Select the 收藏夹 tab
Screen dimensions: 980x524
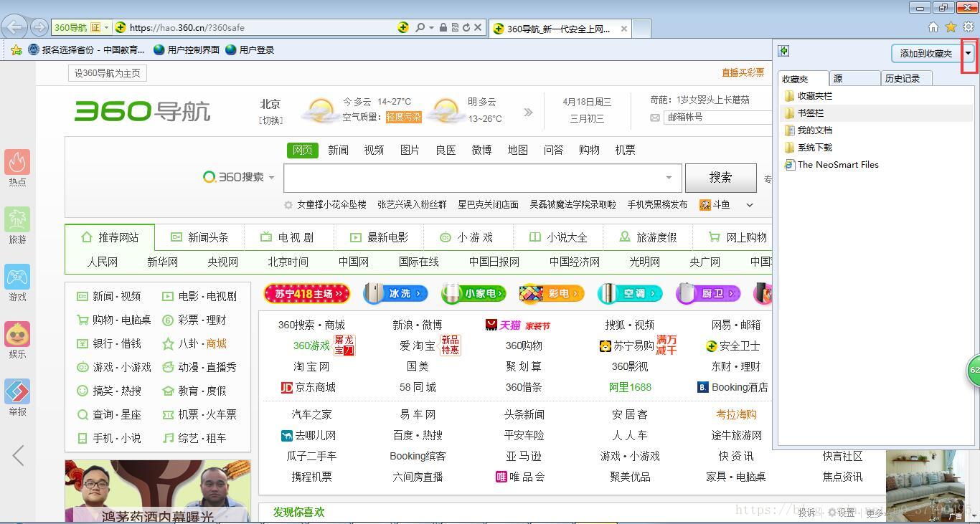pos(803,79)
